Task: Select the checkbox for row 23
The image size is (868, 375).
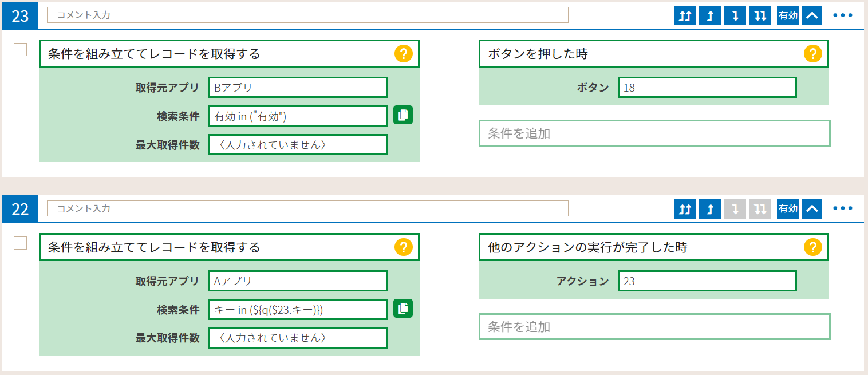Action: click(x=20, y=50)
